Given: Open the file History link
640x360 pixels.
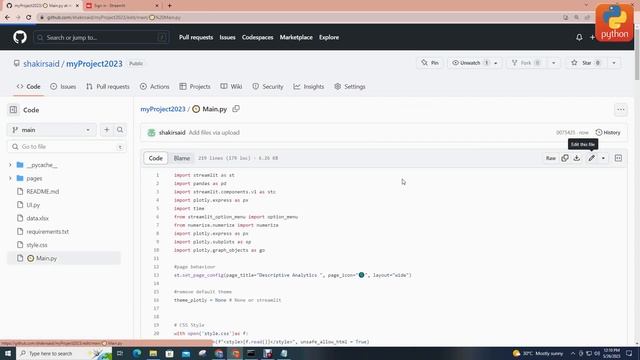Looking at the screenshot, I should [608, 132].
